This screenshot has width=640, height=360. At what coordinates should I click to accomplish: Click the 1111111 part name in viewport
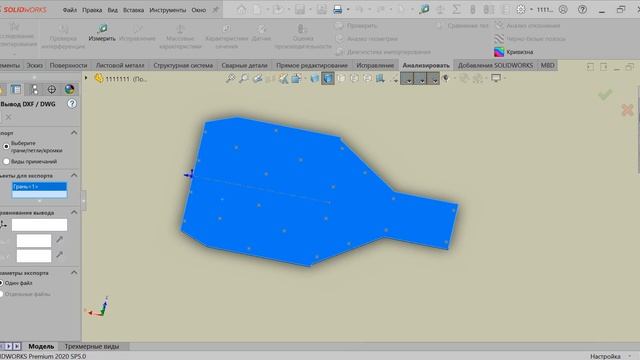121,79
